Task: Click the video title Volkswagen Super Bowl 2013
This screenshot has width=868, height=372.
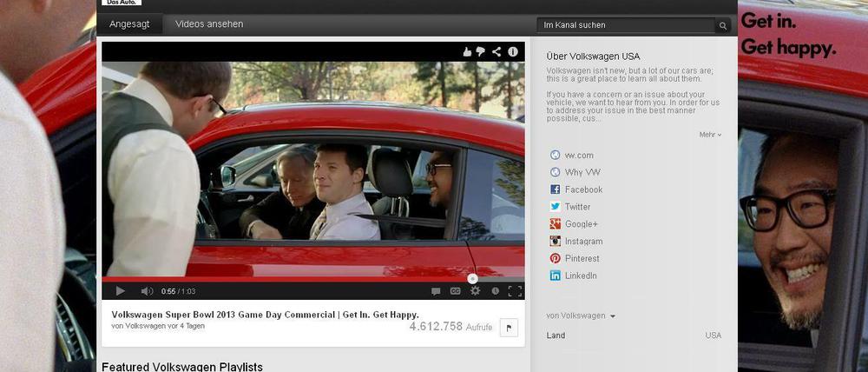Action: tap(265, 315)
